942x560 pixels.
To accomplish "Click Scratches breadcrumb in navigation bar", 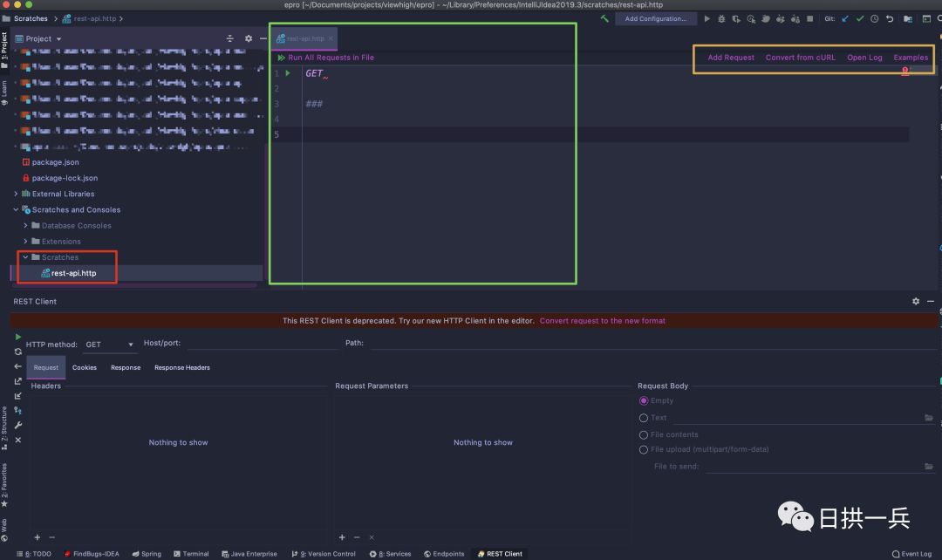I will tap(31, 18).
